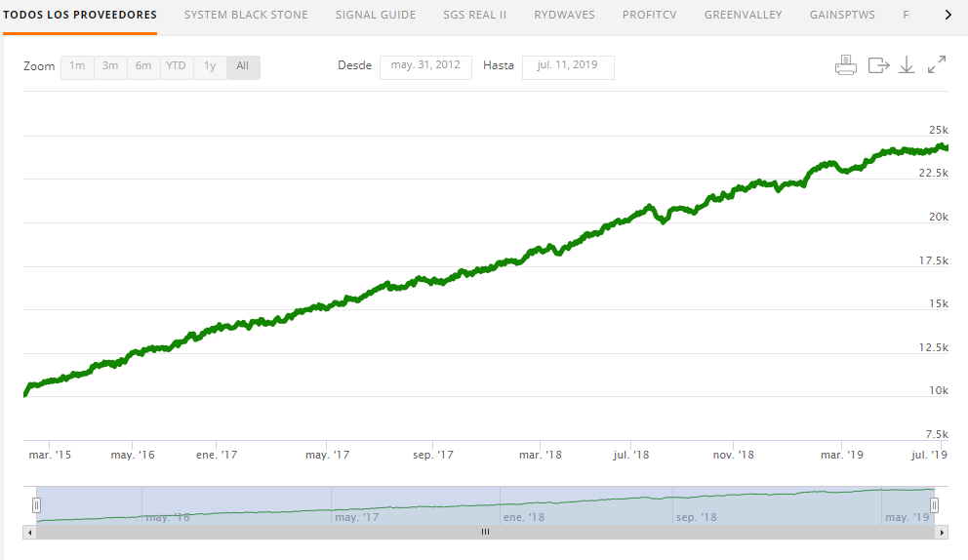Open the ProfitCV tab
Image resolution: width=968 pixels, height=560 pixels.
pyautogui.click(x=650, y=15)
